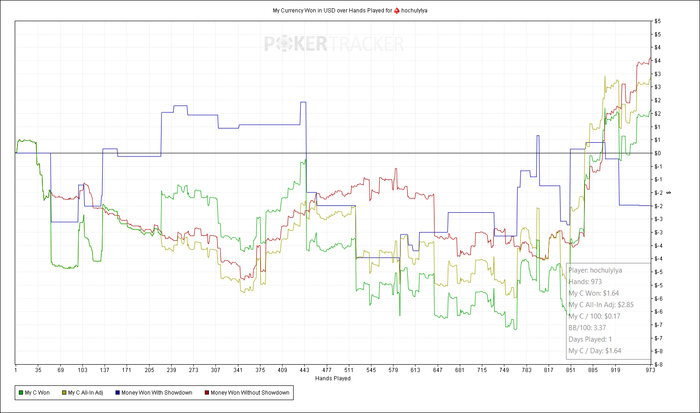Click the x-axis tick label 885

click(593, 370)
